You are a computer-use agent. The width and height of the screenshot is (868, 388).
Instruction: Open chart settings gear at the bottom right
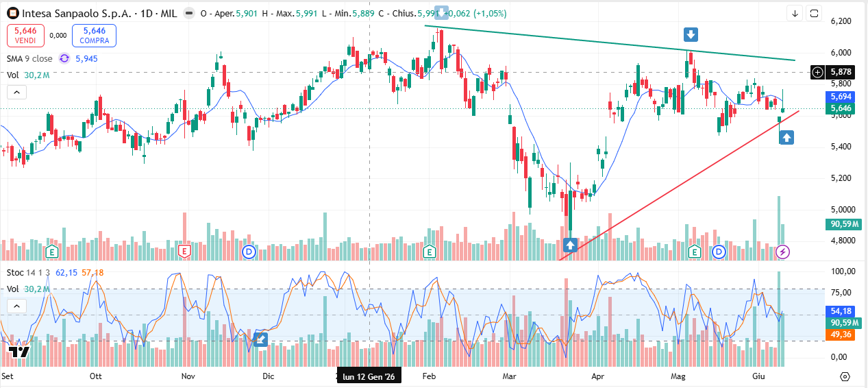[845, 376]
